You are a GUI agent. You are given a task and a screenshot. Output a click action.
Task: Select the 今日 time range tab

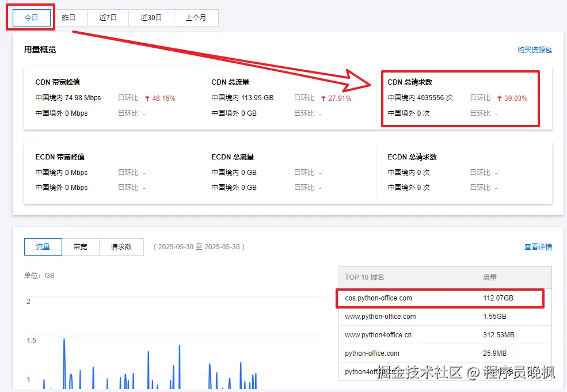coord(31,18)
